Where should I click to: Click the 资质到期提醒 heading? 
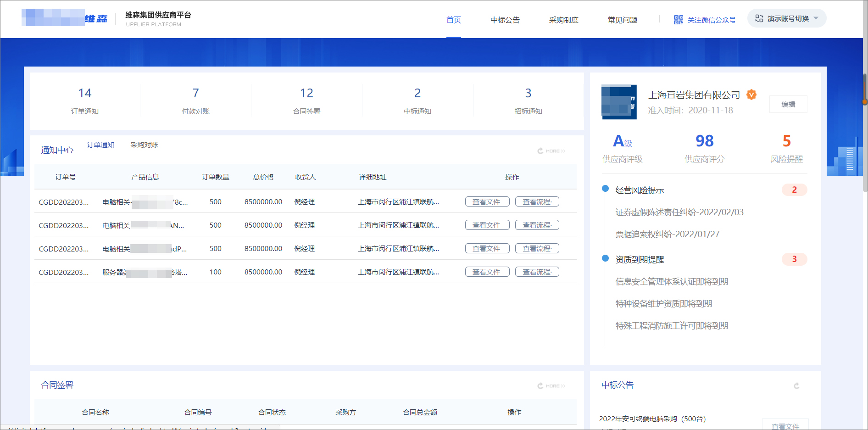[640, 259]
